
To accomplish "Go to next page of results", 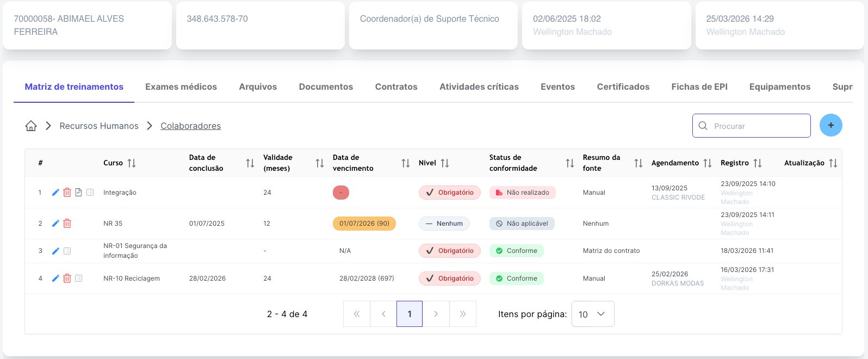I will click(x=436, y=314).
